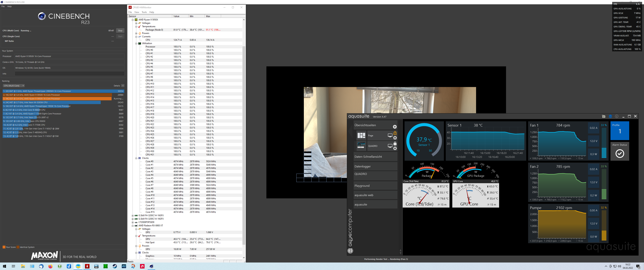Image resolution: width=644 pixels, height=270 pixels.
Task: Open the CPU (Multi Core) ranking dropdown
Action: click(14, 86)
